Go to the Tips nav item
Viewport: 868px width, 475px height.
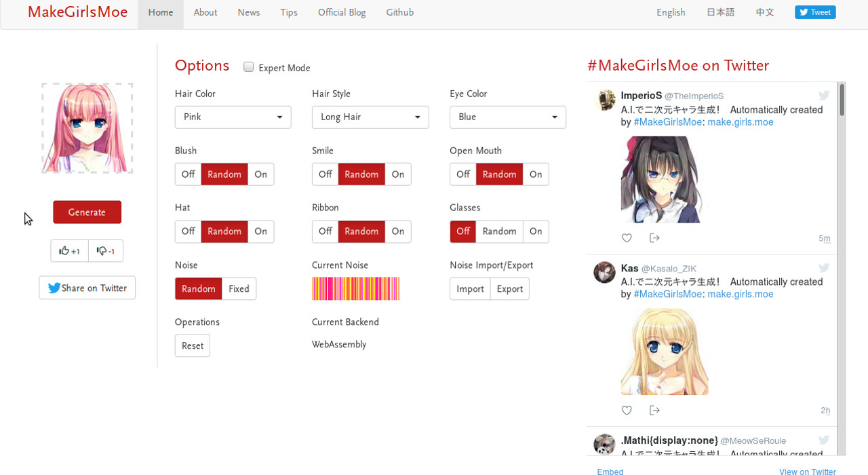[x=289, y=13]
